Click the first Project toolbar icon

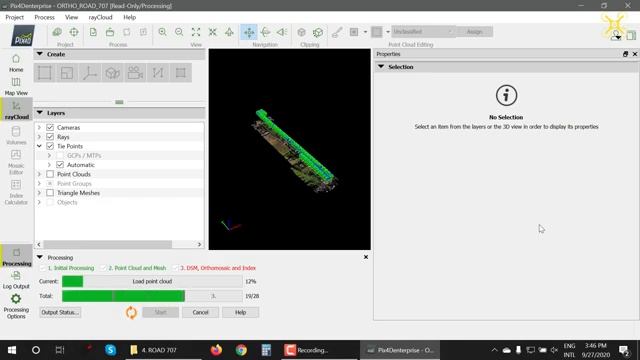[x=57, y=32]
